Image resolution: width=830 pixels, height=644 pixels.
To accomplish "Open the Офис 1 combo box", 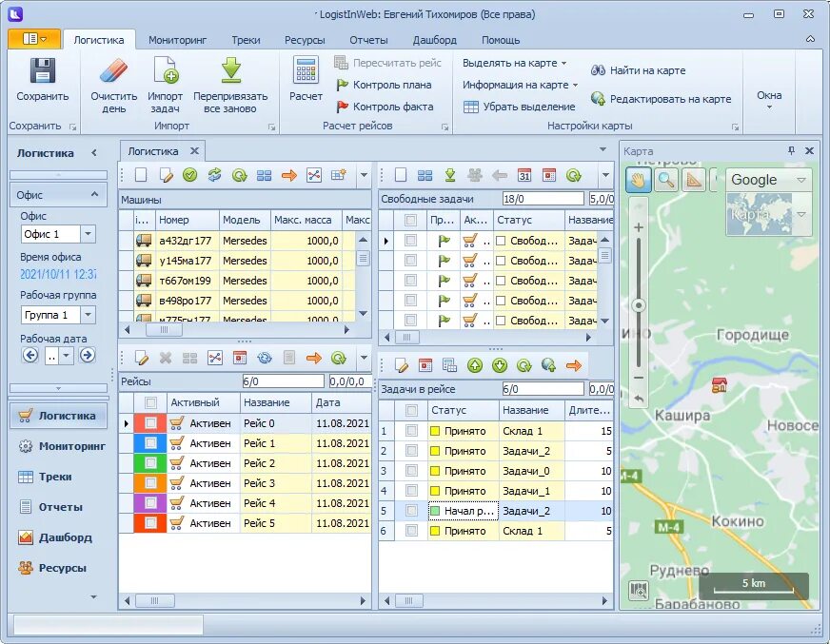I will point(88,234).
